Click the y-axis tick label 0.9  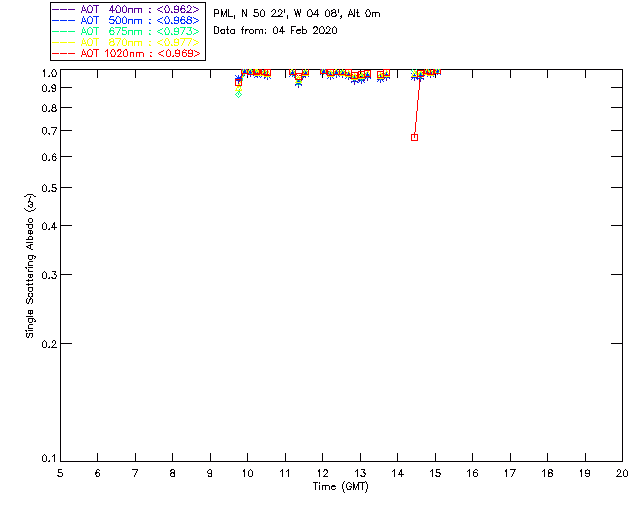pos(49,88)
